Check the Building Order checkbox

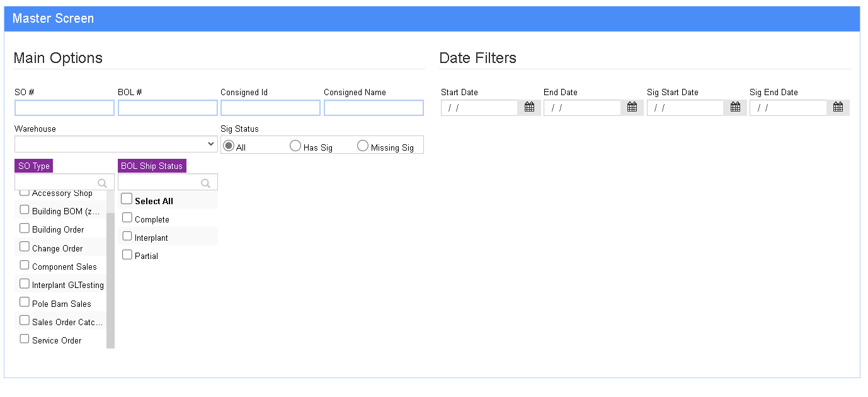25,228
